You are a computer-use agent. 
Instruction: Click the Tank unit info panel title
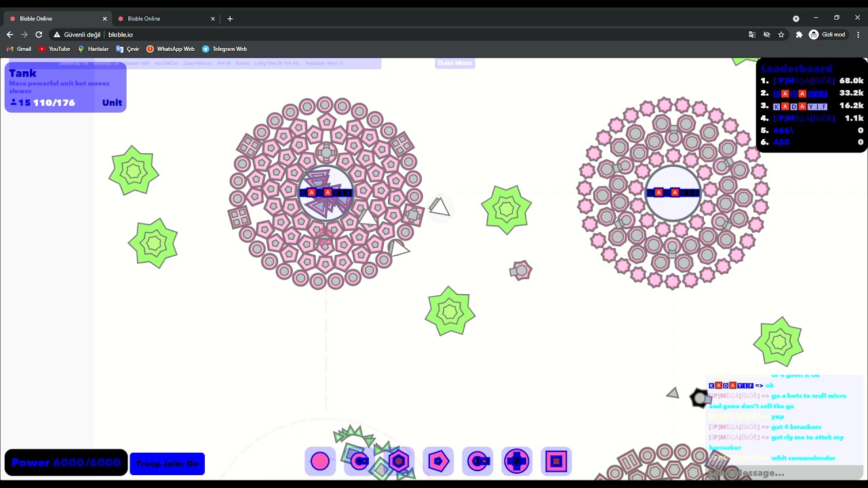pos(22,73)
